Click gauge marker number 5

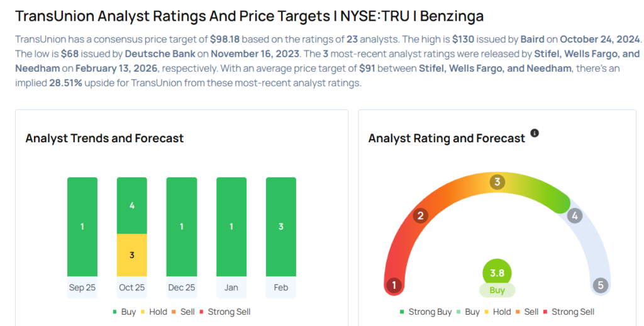click(600, 286)
